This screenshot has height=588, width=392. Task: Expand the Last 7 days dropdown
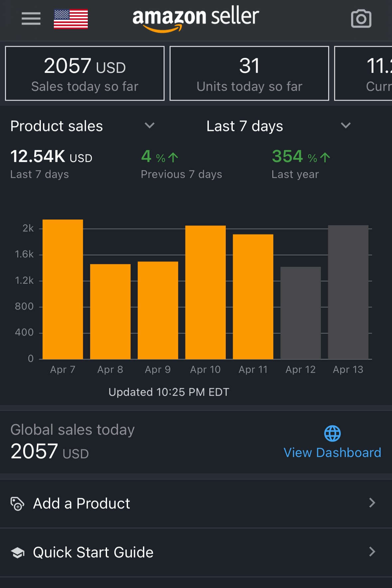point(346,126)
